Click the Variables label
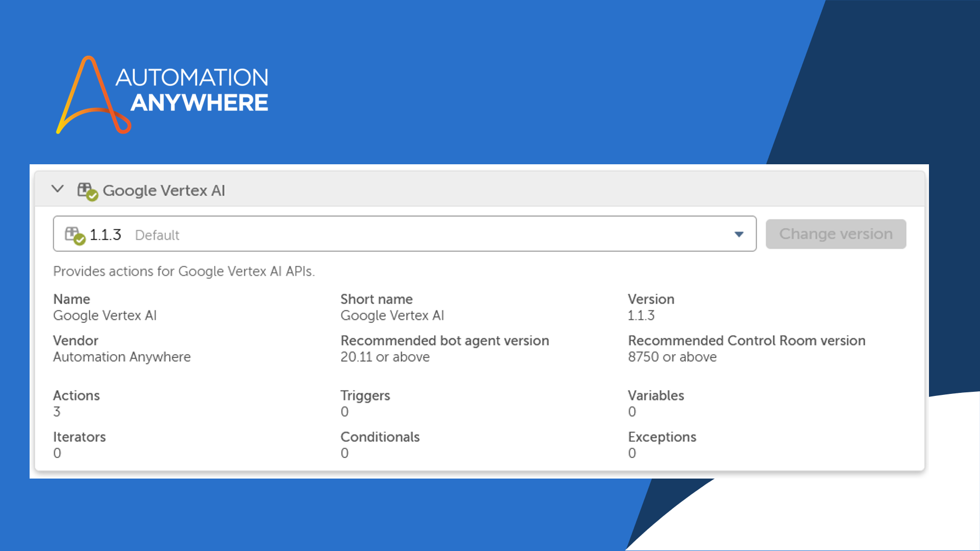Image resolution: width=980 pixels, height=551 pixels. pos(656,396)
